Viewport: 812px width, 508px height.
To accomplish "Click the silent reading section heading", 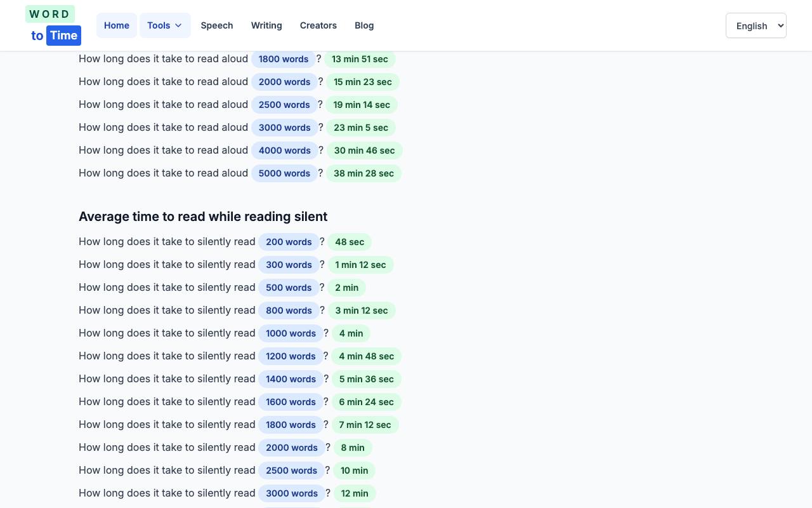I will (203, 217).
